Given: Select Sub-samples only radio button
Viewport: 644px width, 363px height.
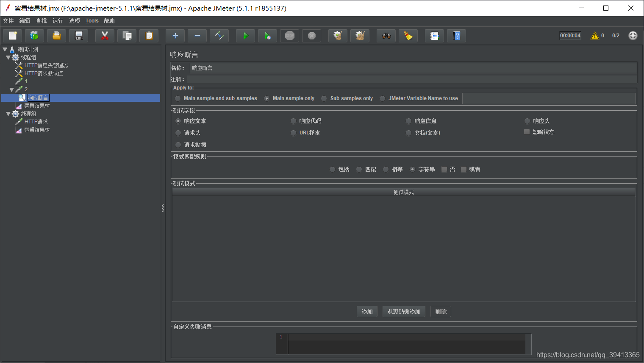Looking at the screenshot, I should pyautogui.click(x=324, y=98).
